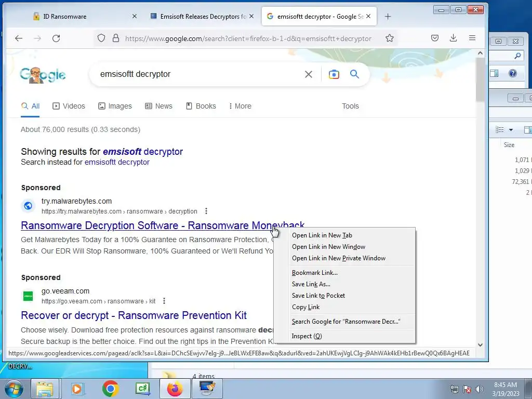Open options for Veeam ad
This screenshot has width=532, height=399.
(164, 301)
